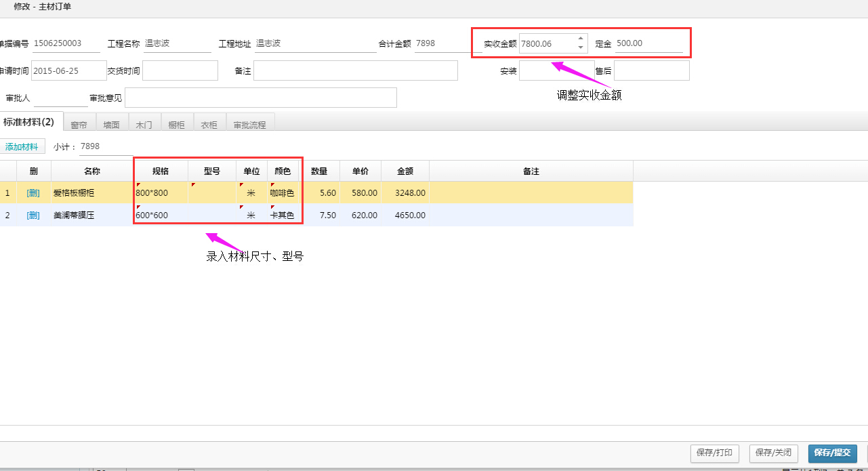Click the 颜色 cell showing 卡其色

[x=284, y=216]
